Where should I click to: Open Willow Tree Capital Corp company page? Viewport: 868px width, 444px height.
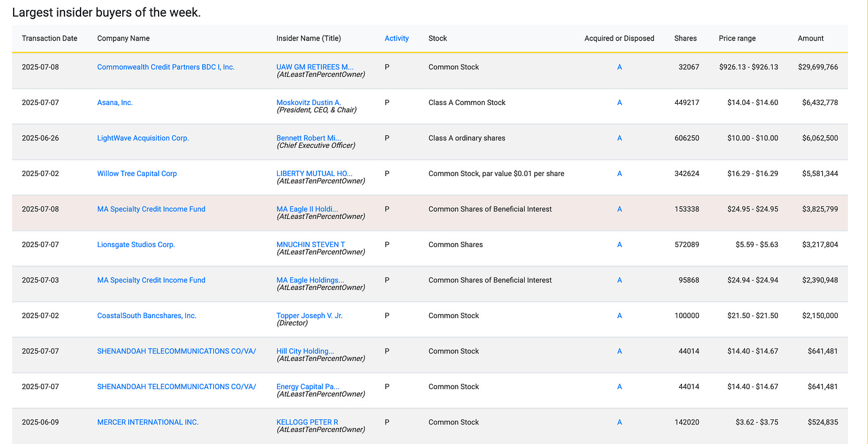[137, 174]
